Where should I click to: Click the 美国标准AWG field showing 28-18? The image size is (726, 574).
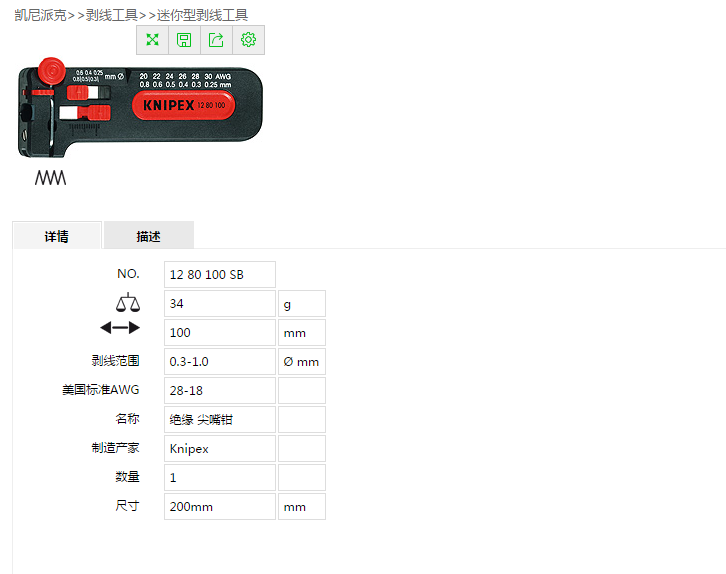(x=220, y=390)
